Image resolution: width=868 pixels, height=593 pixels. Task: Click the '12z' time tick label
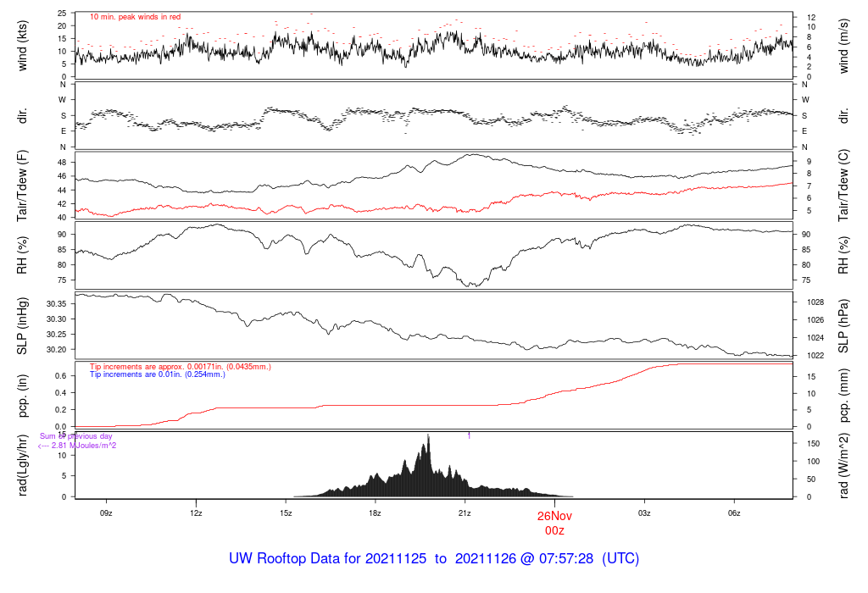(x=196, y=513)
